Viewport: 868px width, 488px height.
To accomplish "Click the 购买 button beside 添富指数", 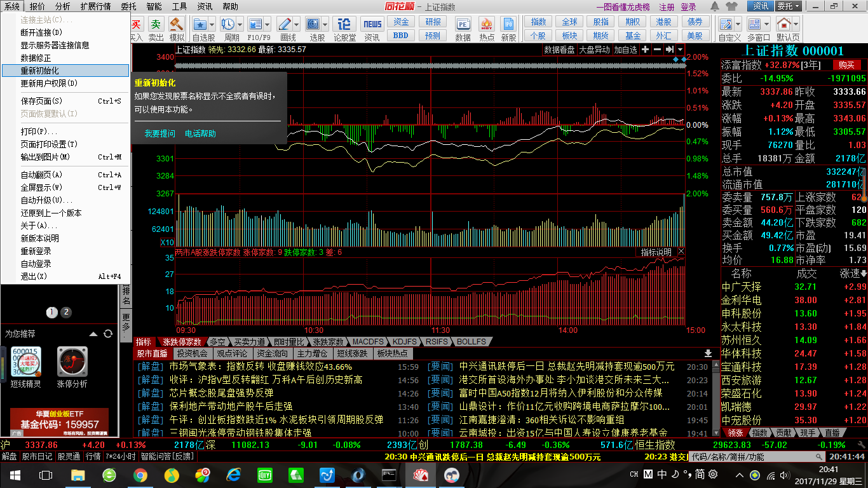I will click(846, 65).
